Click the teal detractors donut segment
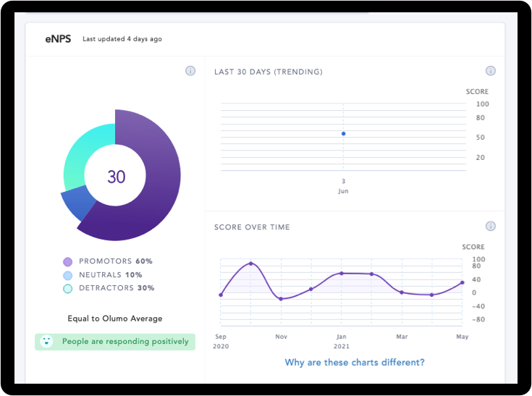The width and height of the screenshot is (532, 396). click(80, 153)
